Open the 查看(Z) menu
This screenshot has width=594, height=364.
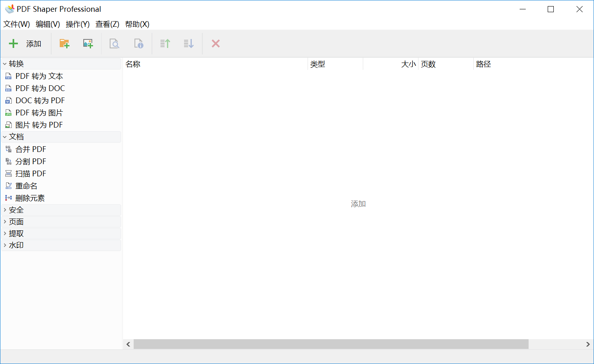107,24
